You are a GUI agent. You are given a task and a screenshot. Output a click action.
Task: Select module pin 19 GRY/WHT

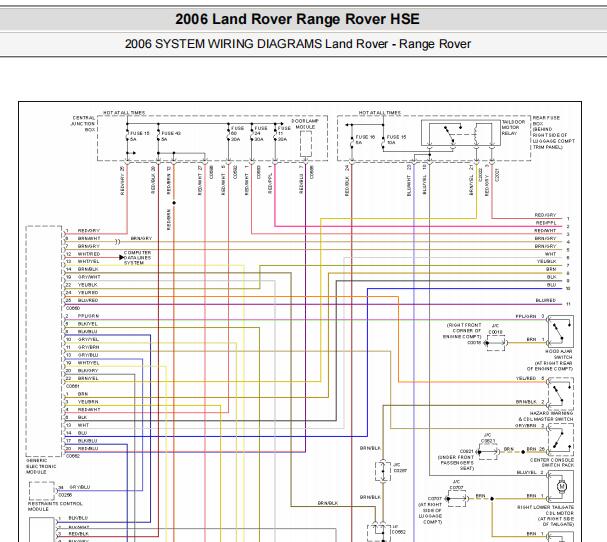(x=83, y=277)
